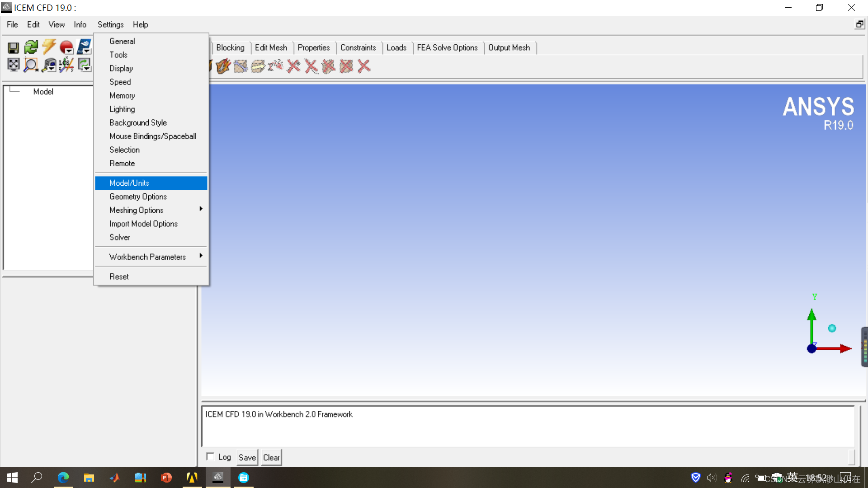This screenshot has height=488, width=868.
Task: Click the Repair Geometry toolbox icon
Action: pos(223,66)
